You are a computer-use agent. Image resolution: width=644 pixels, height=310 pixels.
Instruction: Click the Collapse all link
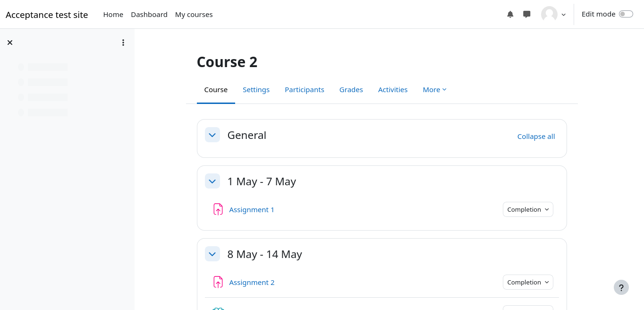tap(536, 137)
